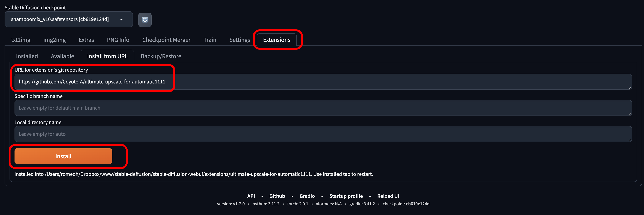Open the API footer link

(x=251, y=196)
